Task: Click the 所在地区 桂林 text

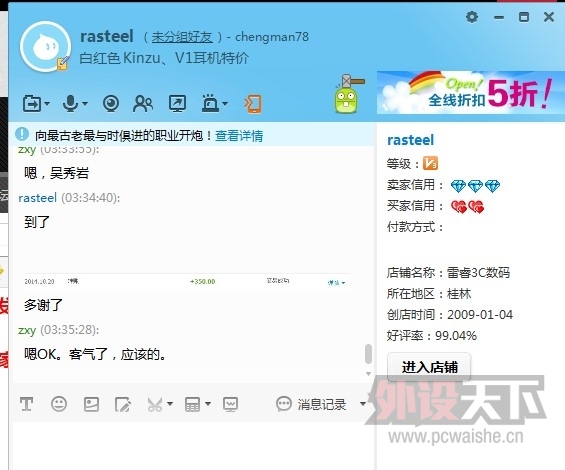Action: click(429, 293)
